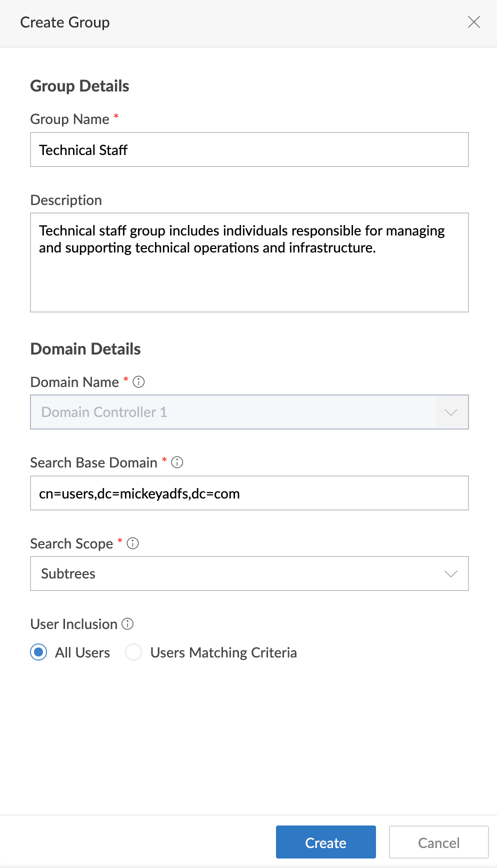
Task: Click into the Group Name text field
Action: pos(249,149)
